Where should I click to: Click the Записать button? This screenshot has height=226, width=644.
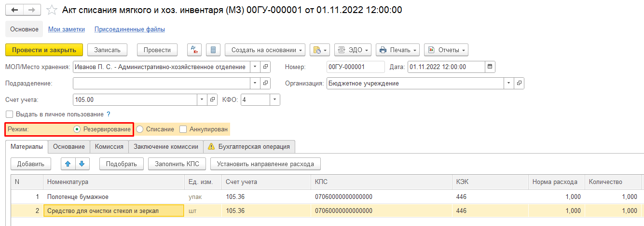(108, 50)
